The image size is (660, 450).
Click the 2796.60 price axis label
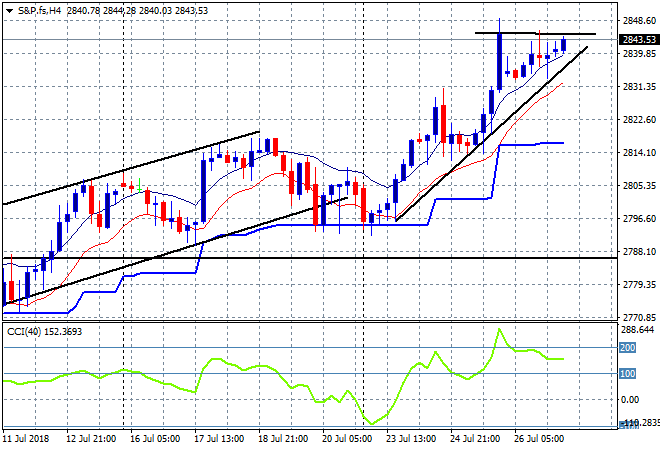pyautogui.click(x=639, y=218)
